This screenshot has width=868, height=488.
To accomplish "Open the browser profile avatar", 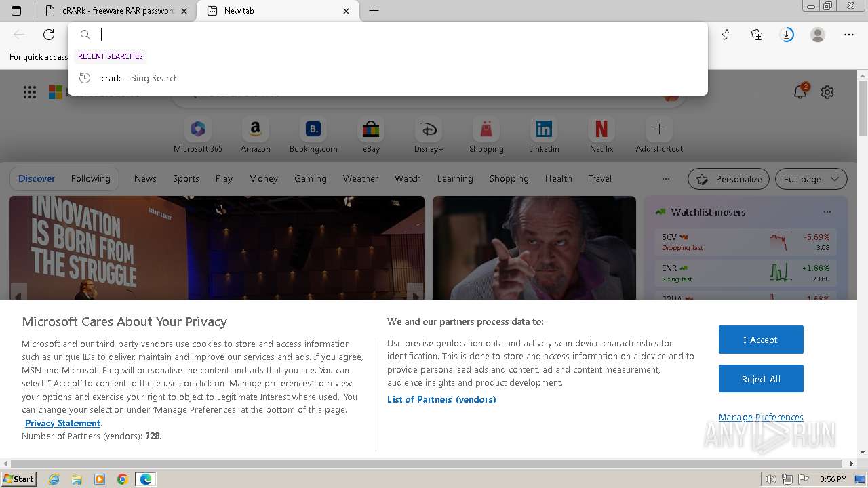I will 818,35.
